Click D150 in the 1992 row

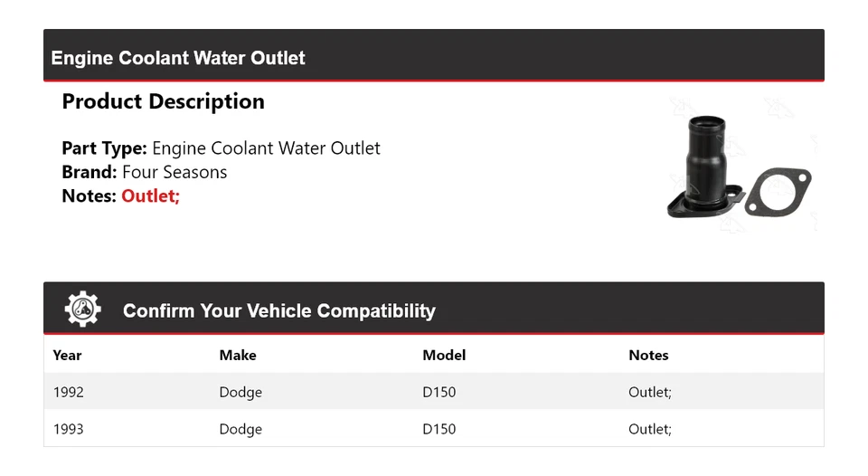(x=439, y=392)
